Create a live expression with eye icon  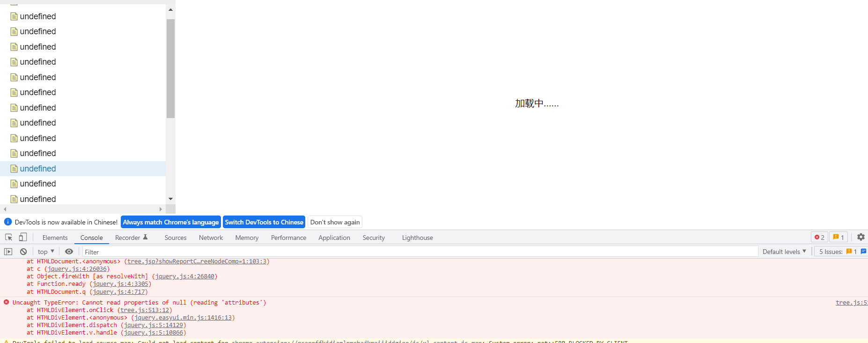(x=69, y=252)
